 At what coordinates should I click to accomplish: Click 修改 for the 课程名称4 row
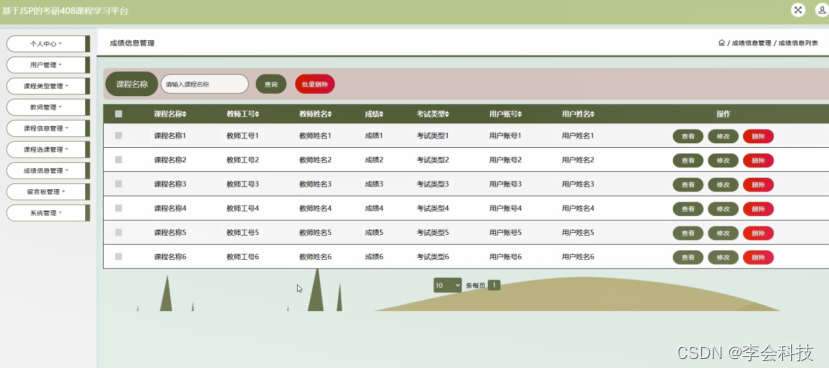point(723,209)
